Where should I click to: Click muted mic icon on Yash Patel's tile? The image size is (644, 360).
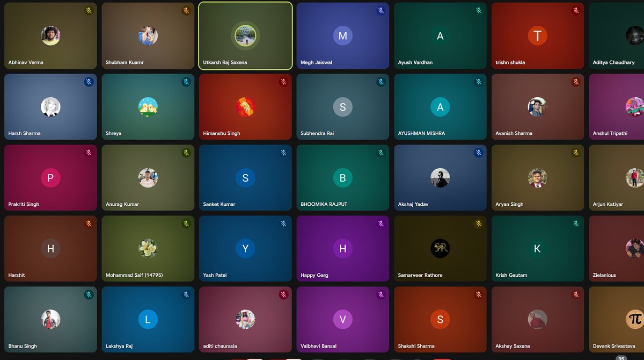point(283,224)
